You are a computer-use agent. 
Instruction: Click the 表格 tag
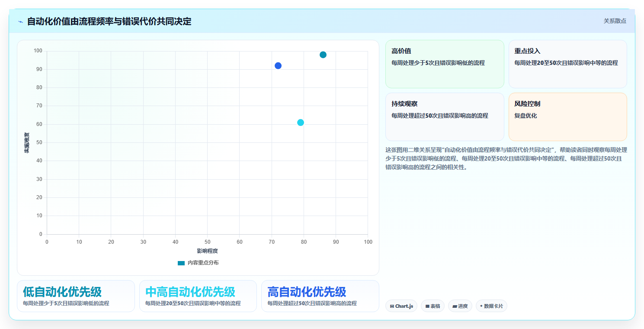(433, 306)
